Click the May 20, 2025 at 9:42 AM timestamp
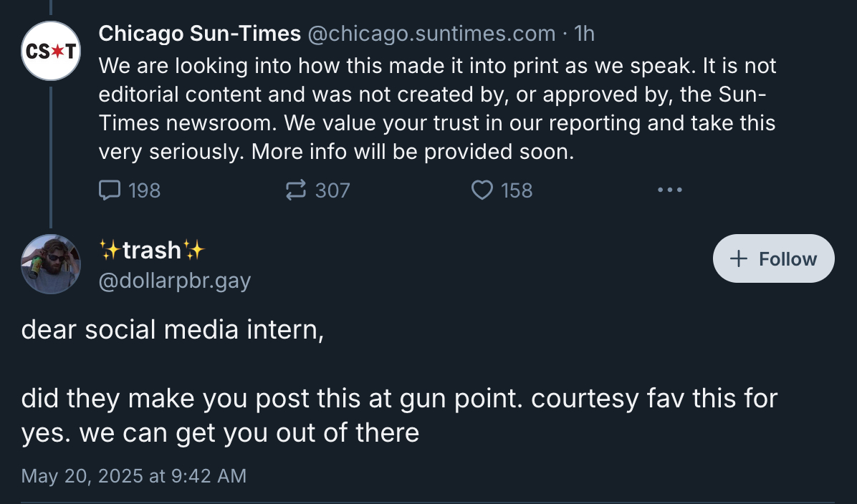Viewport: 857px width, 504px height. click(x=134, y=476)
